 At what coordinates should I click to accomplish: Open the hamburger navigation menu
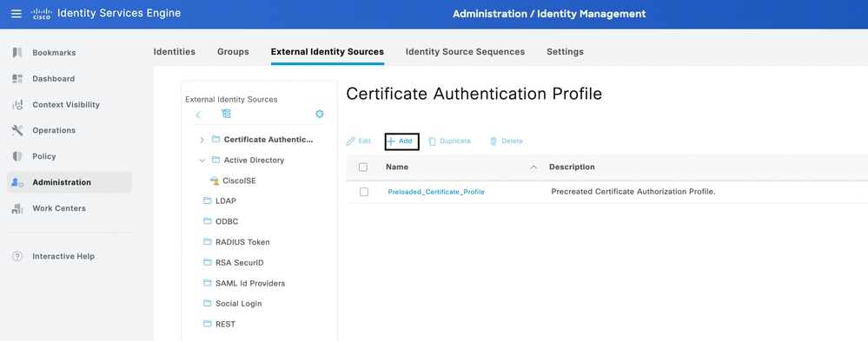pos(17,13)
